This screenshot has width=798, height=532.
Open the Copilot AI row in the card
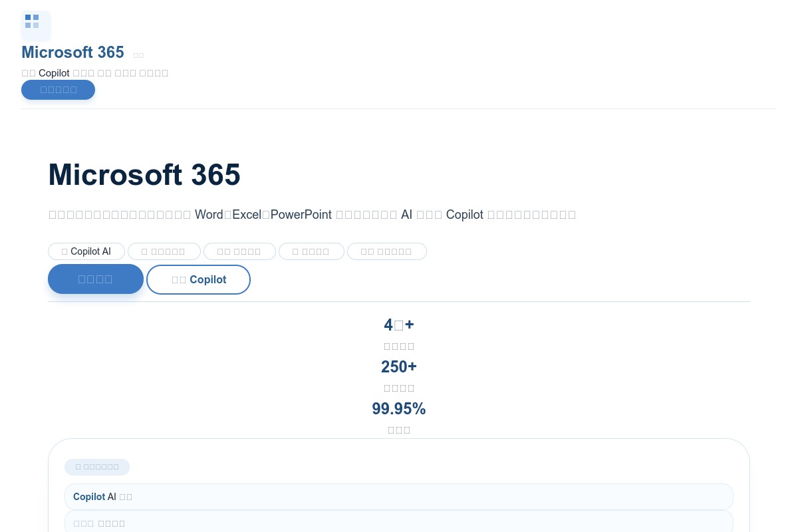point(399,497)
